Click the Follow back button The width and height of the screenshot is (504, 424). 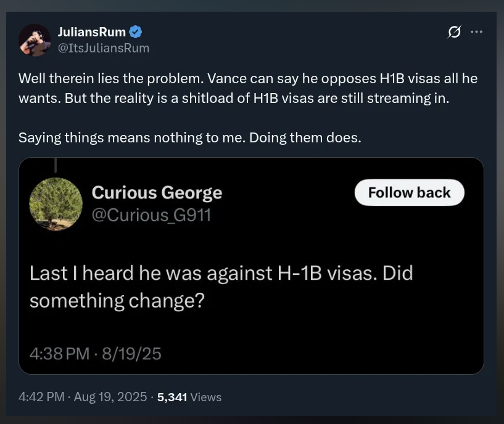pos(409,193)
